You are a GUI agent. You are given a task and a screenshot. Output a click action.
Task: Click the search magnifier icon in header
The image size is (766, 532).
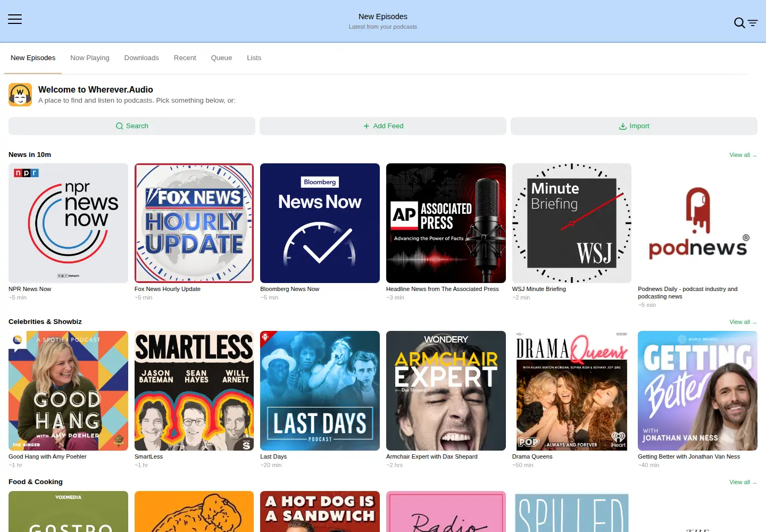739,23
